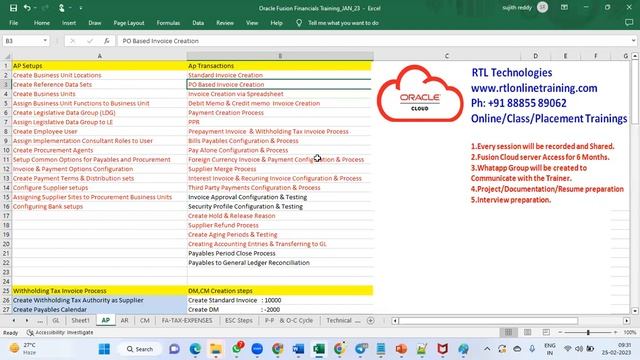Open the Help ribbon tab

276,23
